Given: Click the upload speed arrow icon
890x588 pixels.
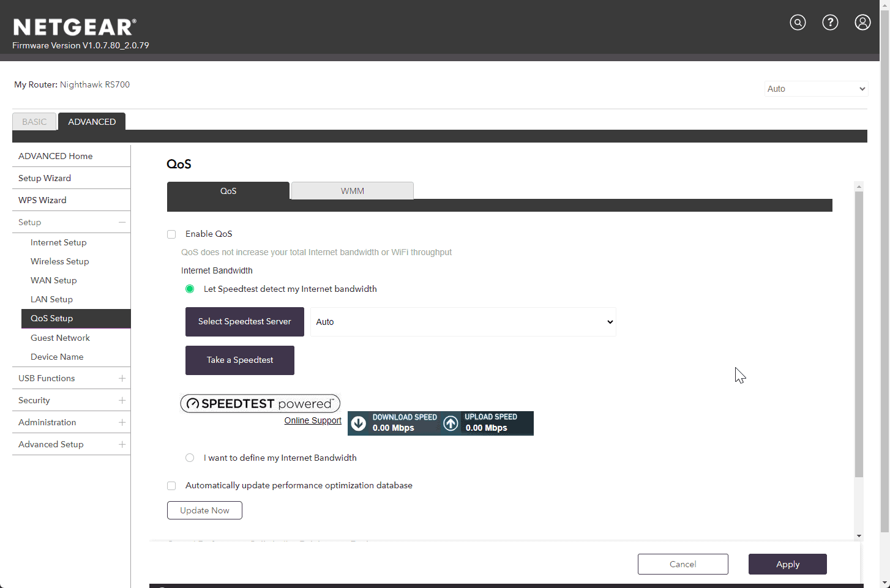Looking at the screenshot, I should [451, 423].
